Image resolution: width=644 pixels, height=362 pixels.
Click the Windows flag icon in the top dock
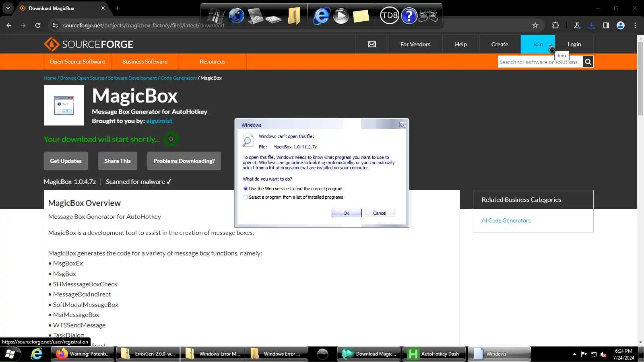click(x=215, y=16)
